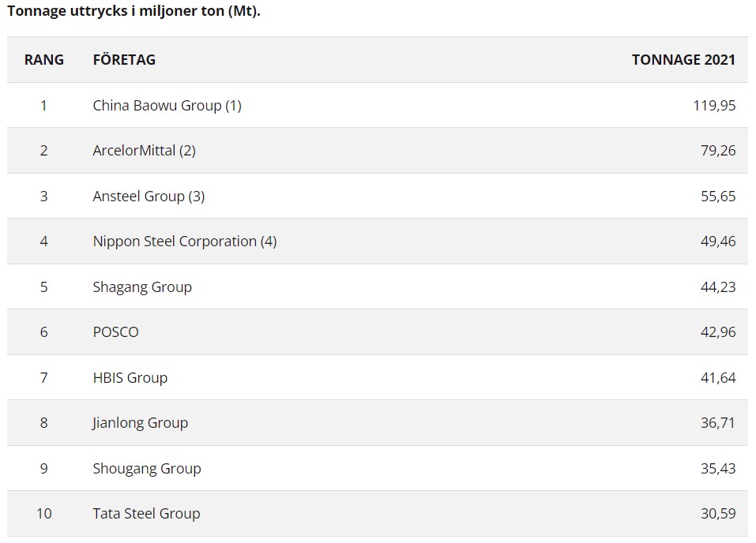Click Tata Steel Group row text
Viewport: 756px width, 543px height.
coord(146,513)
